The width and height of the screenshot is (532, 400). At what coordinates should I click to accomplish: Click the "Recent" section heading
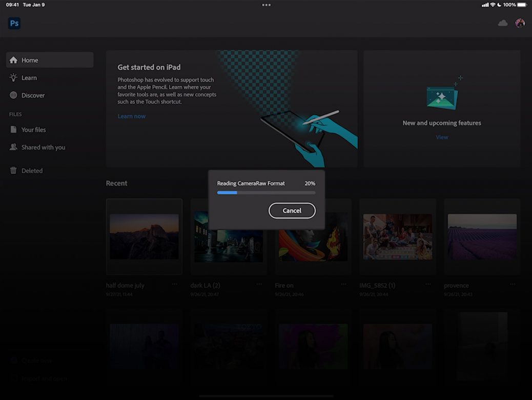coord(116,184)
